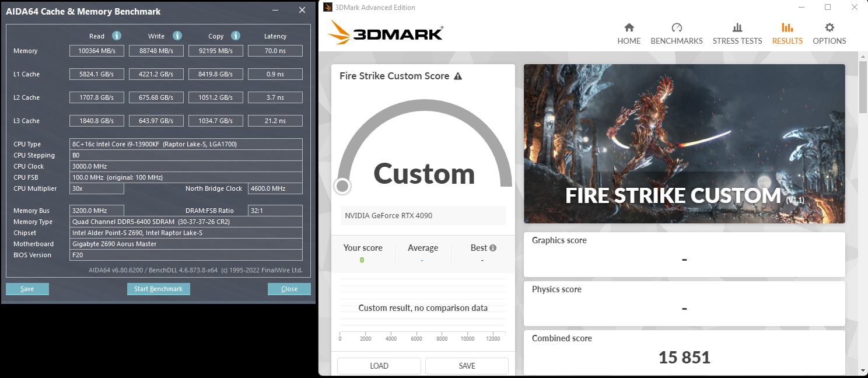
Task: Click the 3DMark title bar app icon
Action: click(x=328, y=8)
